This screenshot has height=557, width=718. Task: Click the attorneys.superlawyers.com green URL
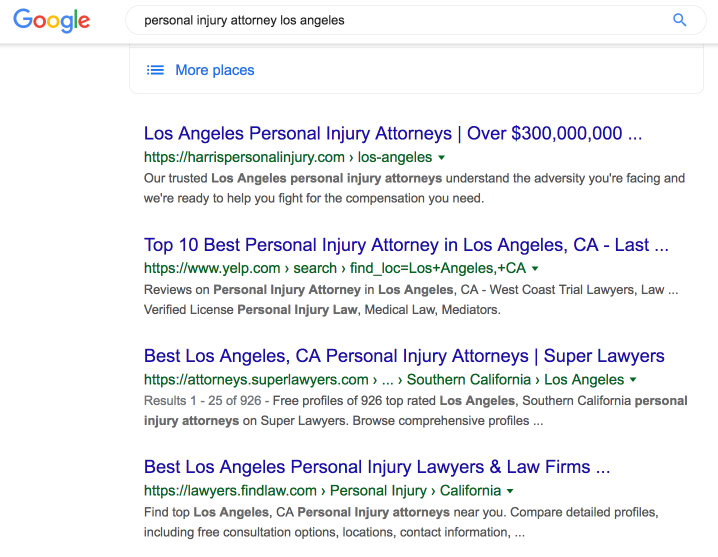coord(384,379)
